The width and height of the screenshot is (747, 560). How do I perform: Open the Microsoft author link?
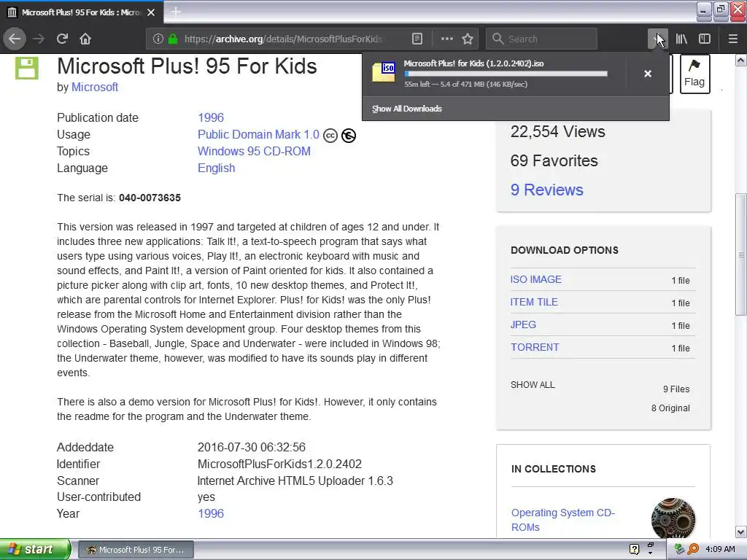[94, 87]
